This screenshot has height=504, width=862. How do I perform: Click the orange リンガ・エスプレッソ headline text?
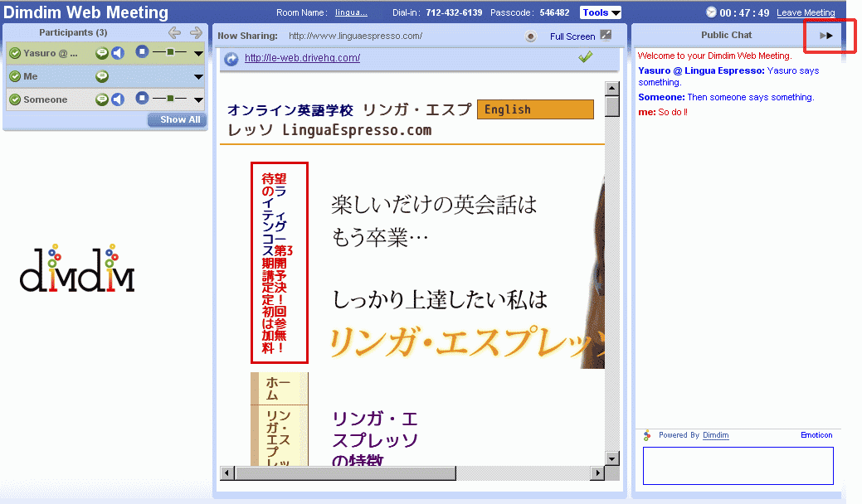click(467, 342)
